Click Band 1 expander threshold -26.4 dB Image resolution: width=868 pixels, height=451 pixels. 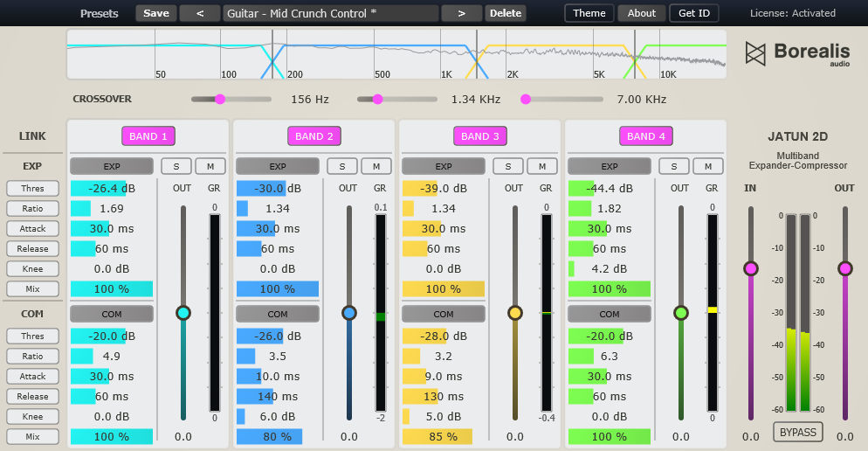(x=112, y=189)
